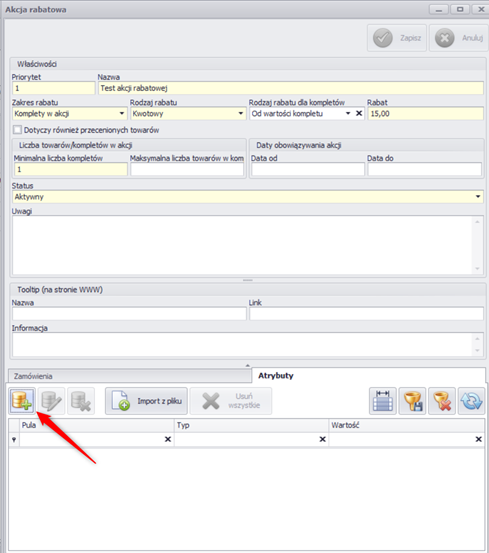Click the edit attribute database icon
This screenshot has width=489, height=553.
51,401
